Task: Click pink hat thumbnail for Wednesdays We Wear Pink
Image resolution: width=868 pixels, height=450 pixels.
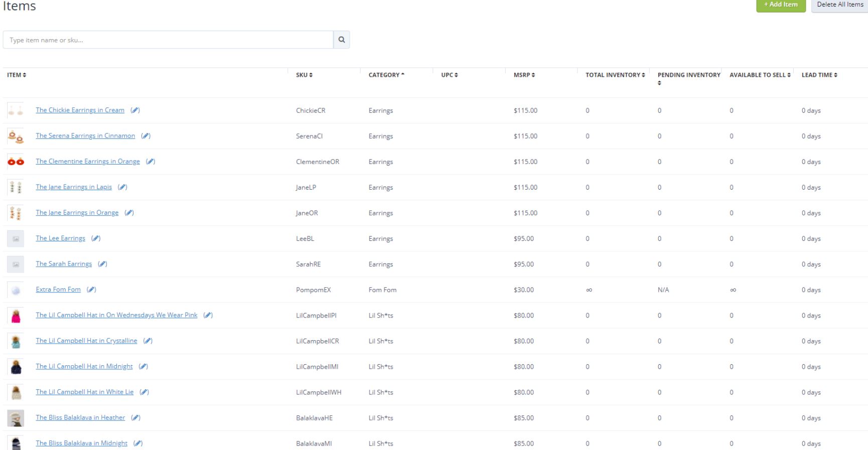Action: [16, 316]
